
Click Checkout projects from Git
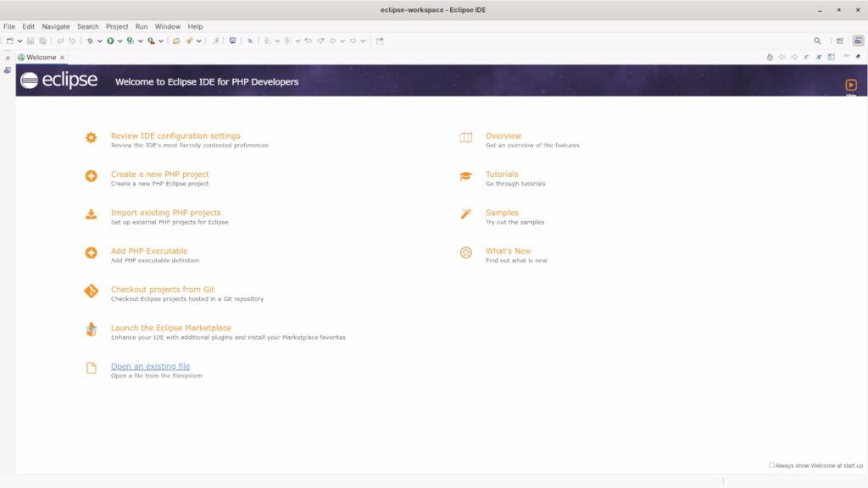[162, 290]
